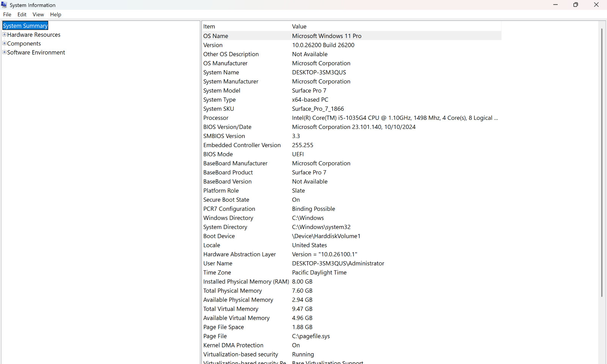
Task: Select the Time Zone row
Action: click(x=352, y=273)
